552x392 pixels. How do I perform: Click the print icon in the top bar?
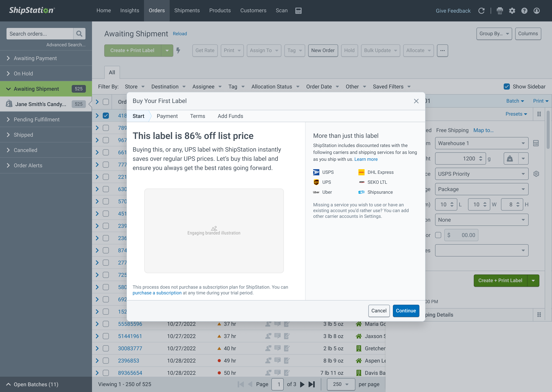tap(499, 11)
